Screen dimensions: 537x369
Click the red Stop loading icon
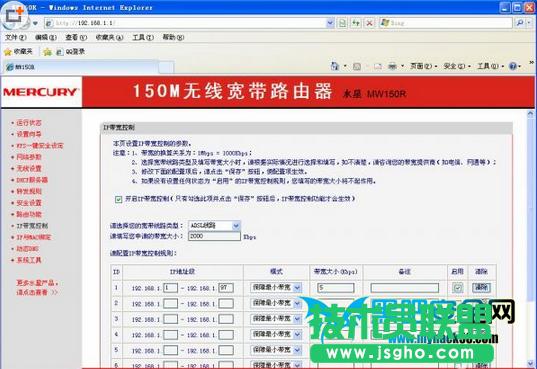[370, 23]
